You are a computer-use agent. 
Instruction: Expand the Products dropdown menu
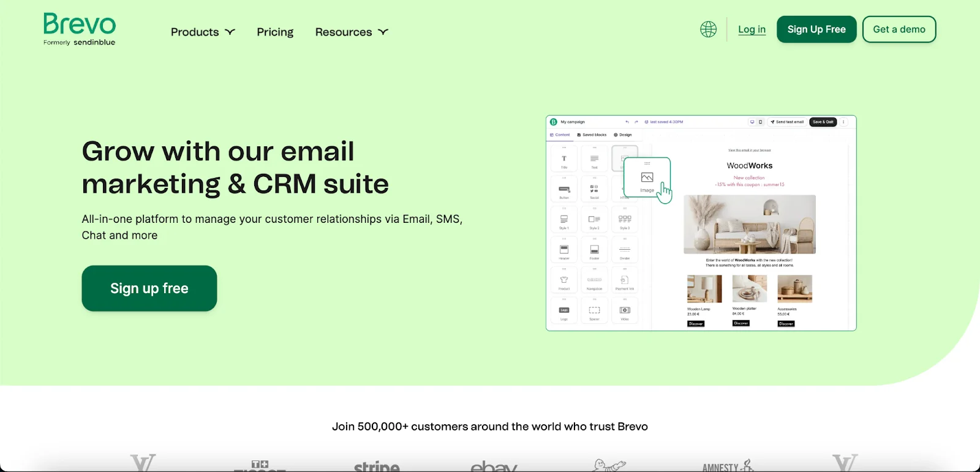pos(203,32)
